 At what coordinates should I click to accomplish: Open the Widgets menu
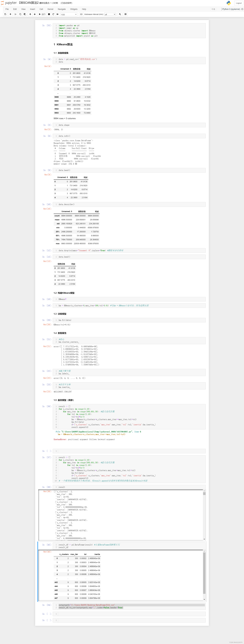pyautogui.click(x=74, y=9)
